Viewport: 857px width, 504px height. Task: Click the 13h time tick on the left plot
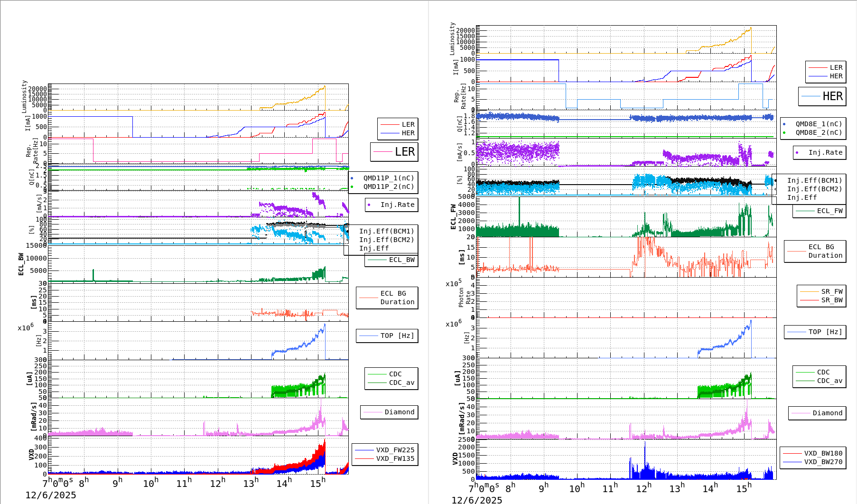click(x=251, y=483)
